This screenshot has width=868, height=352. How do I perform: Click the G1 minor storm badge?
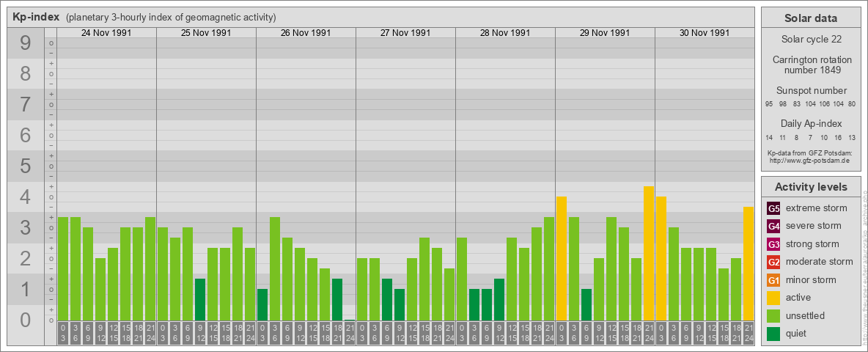click(773, 279)
